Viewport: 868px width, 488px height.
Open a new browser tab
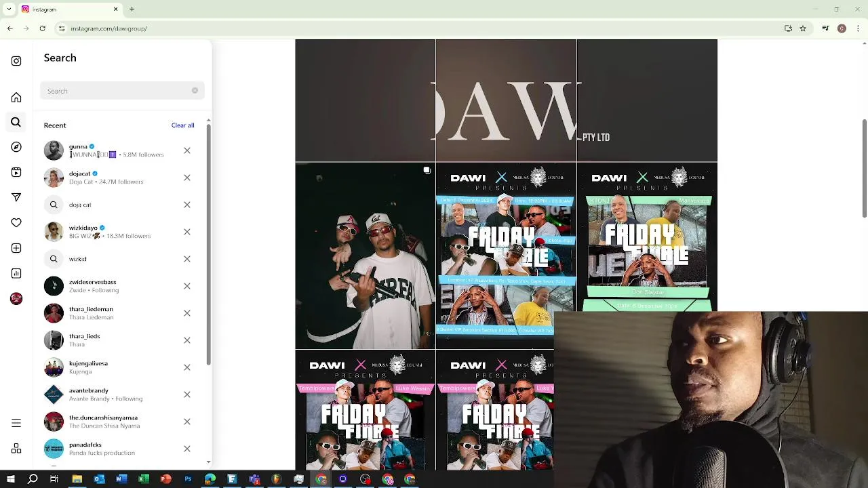coord(132,9)
